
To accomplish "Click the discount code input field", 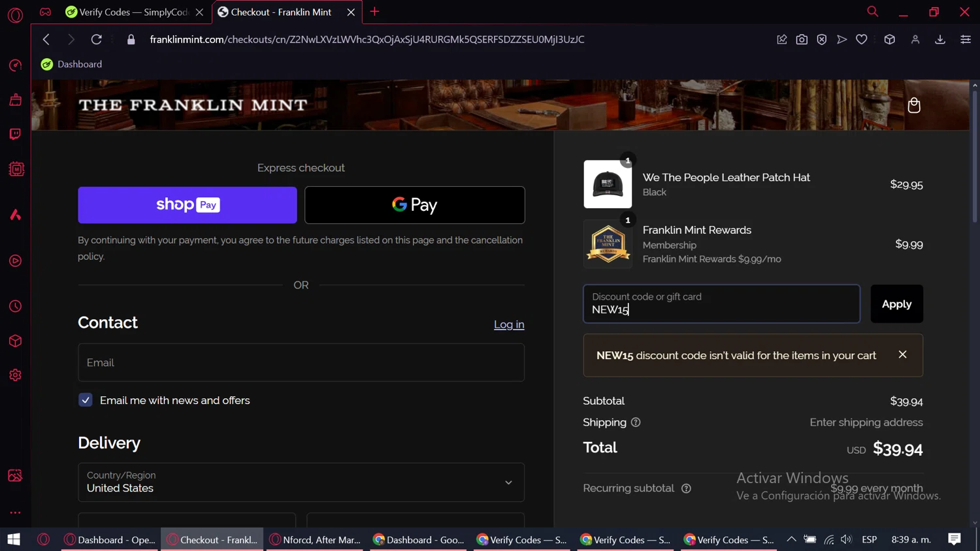I will tap(721, 304).
